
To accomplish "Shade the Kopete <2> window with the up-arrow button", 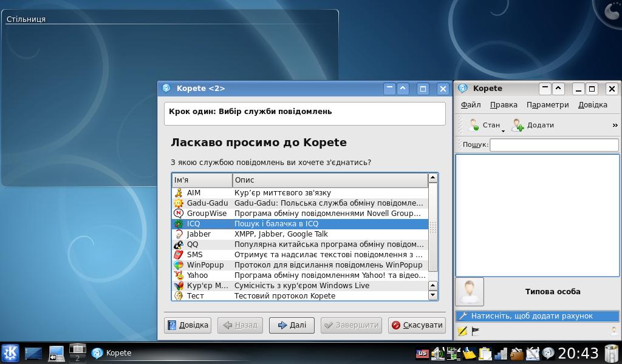I will [x=403, y=89].
